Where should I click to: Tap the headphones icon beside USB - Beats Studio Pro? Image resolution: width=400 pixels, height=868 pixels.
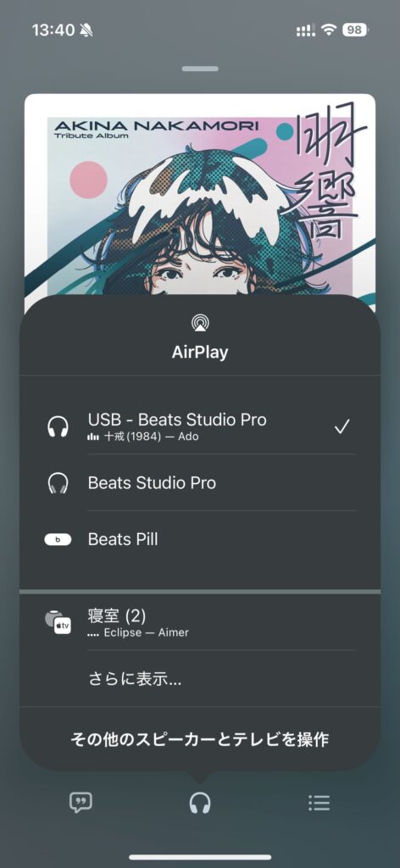click(x=58, y=427)
